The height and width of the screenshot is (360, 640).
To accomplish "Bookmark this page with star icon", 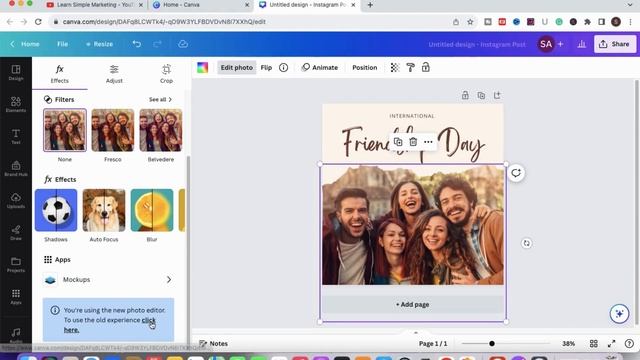I will pos(470,22).
